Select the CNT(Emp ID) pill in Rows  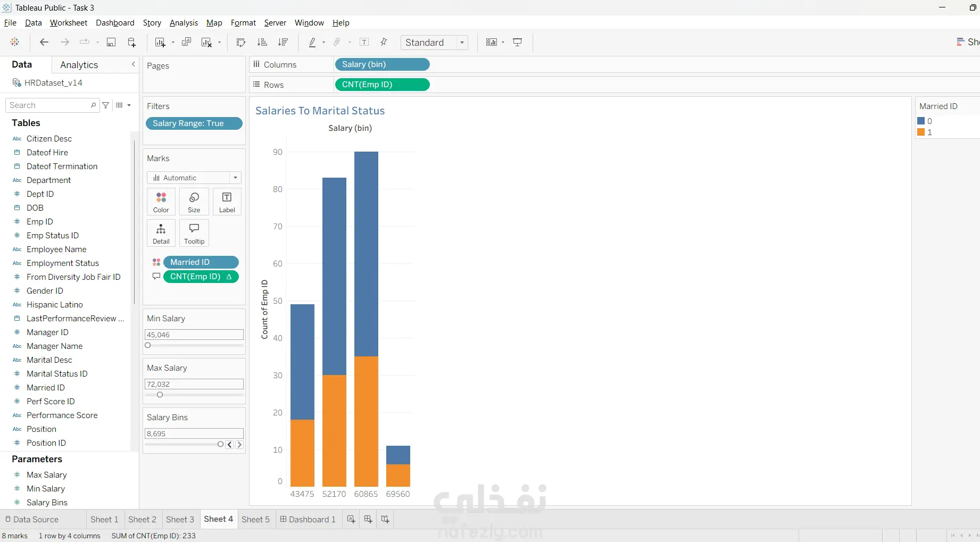tap(382, 85)
